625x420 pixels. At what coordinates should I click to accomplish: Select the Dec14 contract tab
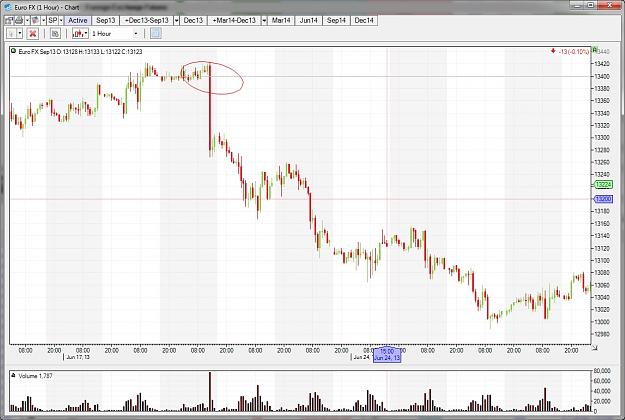coord(364,20)
